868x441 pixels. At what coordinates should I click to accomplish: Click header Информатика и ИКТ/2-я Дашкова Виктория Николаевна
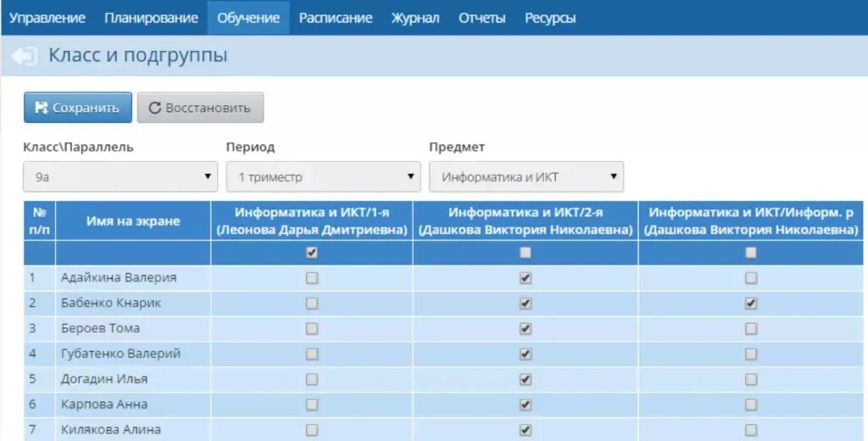(x=526, y=220)
